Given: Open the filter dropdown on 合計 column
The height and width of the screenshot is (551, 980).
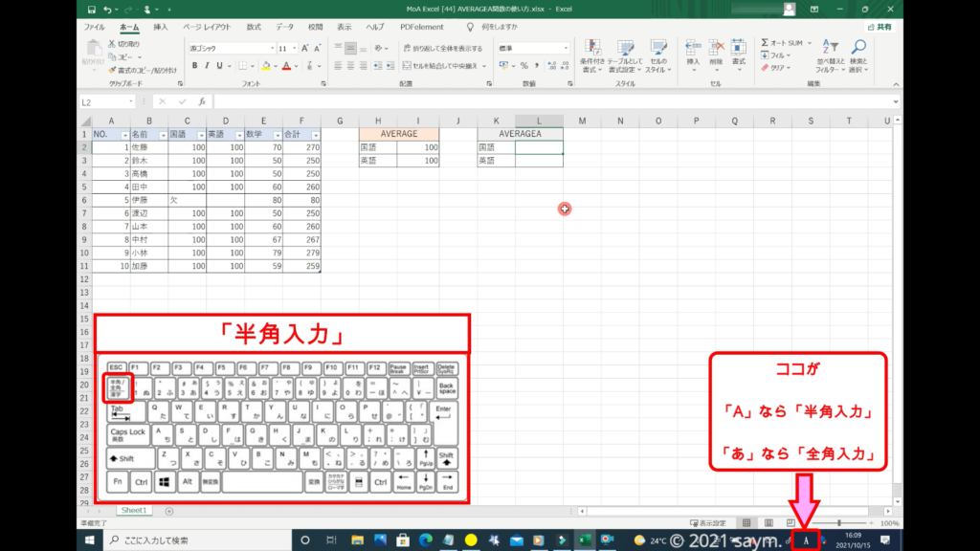Looking at the screenshot, I should click(316, 135).
